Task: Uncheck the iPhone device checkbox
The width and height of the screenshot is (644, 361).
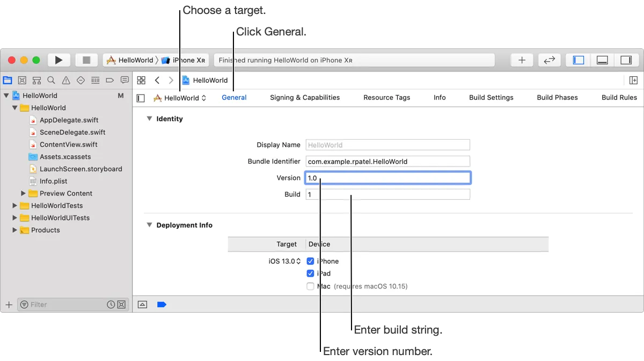Action: [x=310, y=261]
